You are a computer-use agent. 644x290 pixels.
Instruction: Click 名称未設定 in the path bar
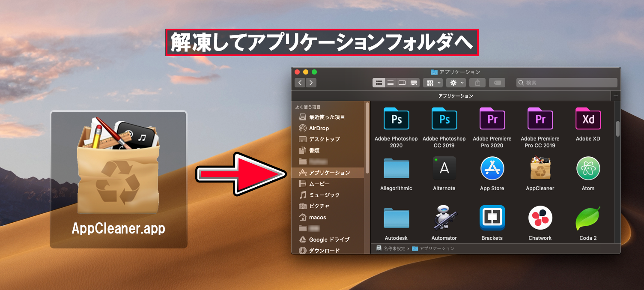coord(391,248)
